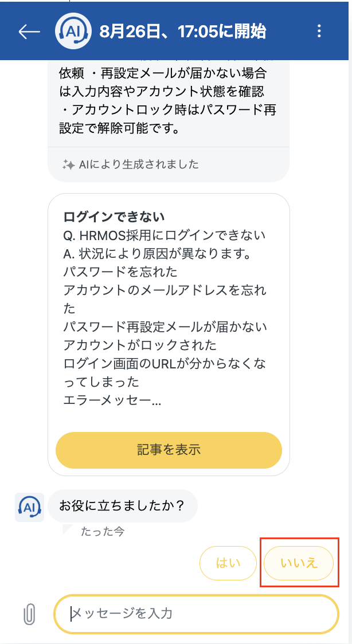Screen dimensions: 352x644
Task: Select the いいえ reply option
Action: tap(299, 563)
